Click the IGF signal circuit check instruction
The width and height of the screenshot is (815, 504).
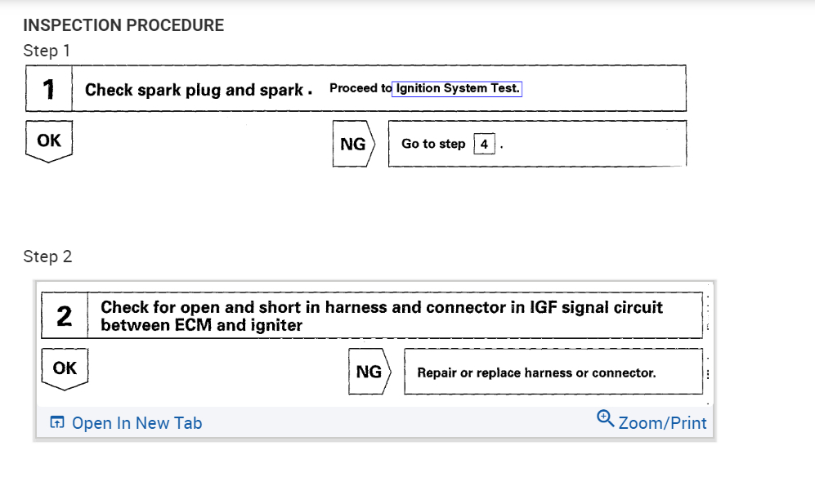tap(381, 316)
